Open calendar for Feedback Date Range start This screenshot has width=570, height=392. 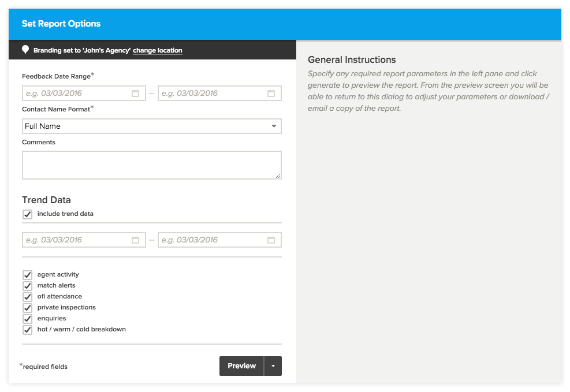point(135,94)
